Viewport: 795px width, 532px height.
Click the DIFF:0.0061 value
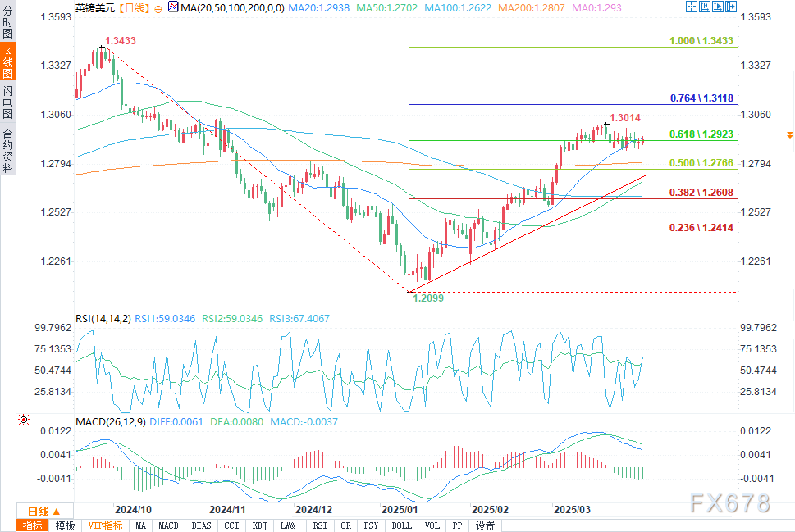(176, 422)
